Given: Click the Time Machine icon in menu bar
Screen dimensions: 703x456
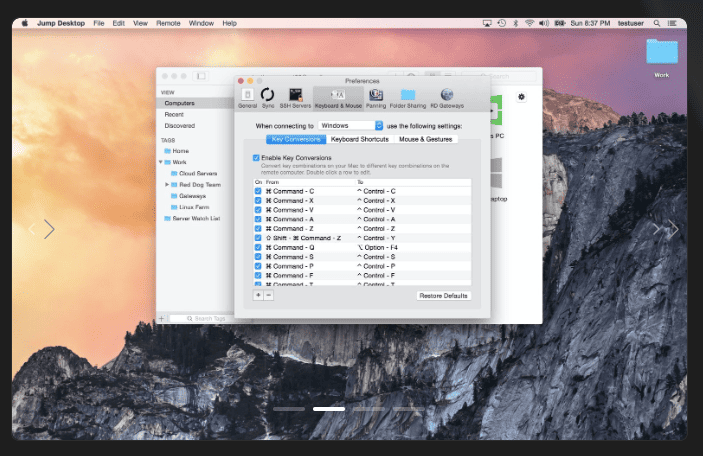Looking at the screenshot, I should coord(502,23).
